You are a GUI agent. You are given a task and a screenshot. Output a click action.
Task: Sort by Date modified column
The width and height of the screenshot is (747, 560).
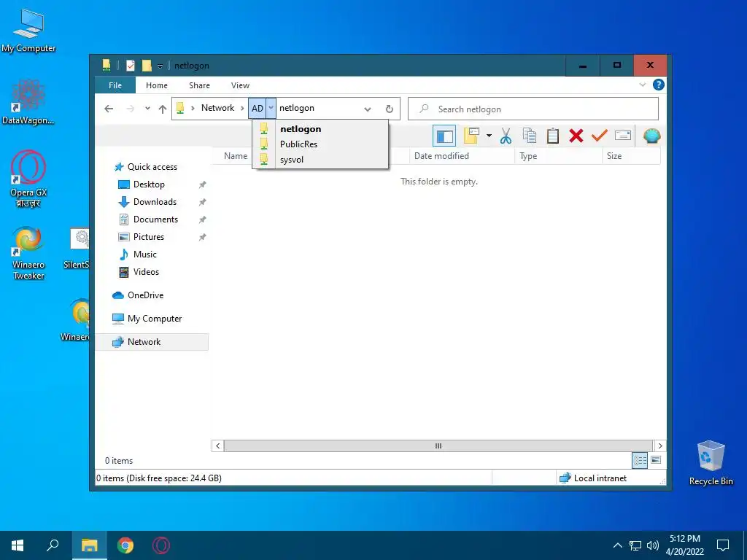(462, 156)
